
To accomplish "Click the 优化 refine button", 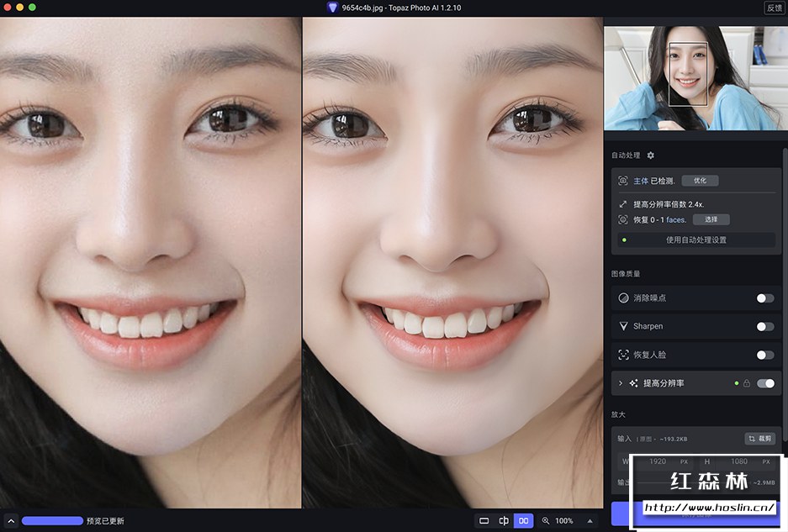I will [x=700, y=181].
